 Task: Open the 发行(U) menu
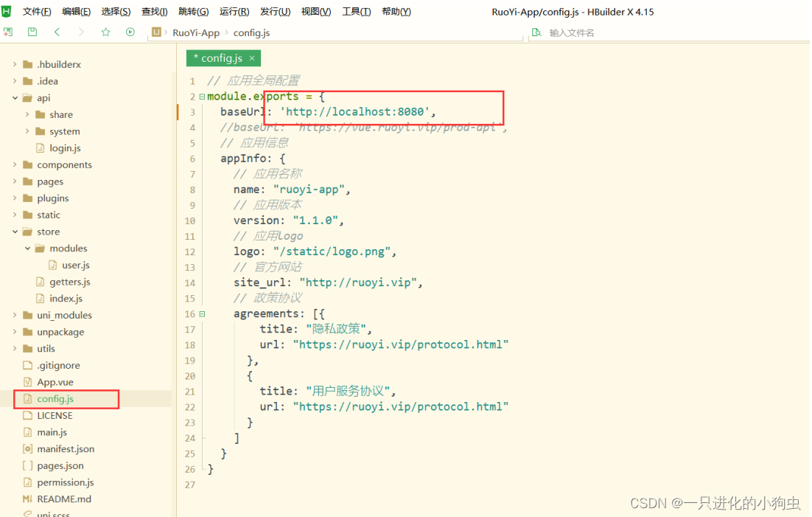point(275,12)
